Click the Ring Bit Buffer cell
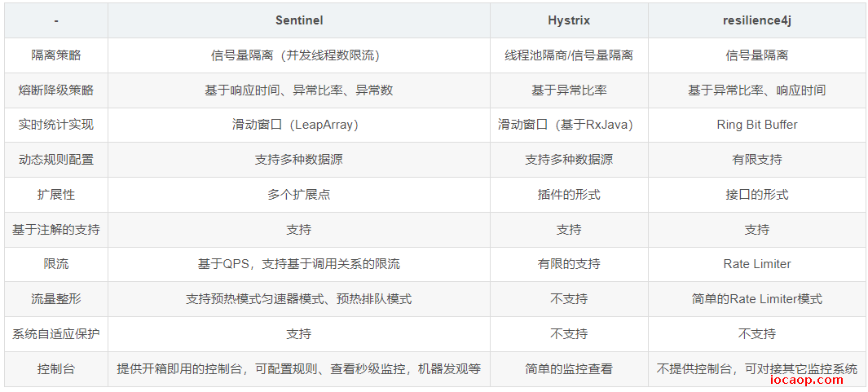Viewport: 868px width, 392px height. coord(756,125)
